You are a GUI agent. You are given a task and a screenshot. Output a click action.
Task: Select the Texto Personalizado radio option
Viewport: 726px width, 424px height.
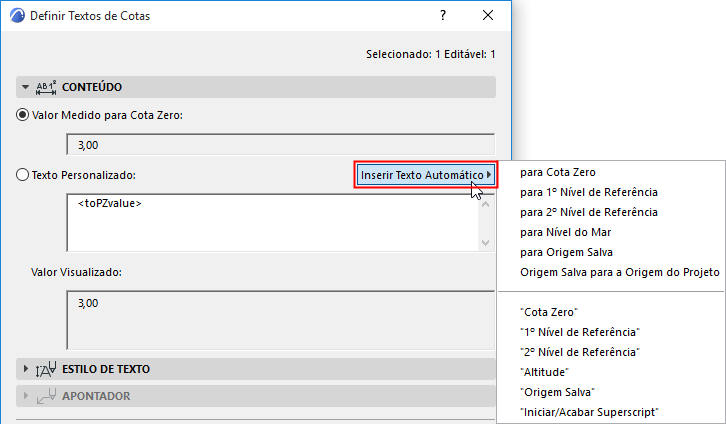(x=23, y=175)
